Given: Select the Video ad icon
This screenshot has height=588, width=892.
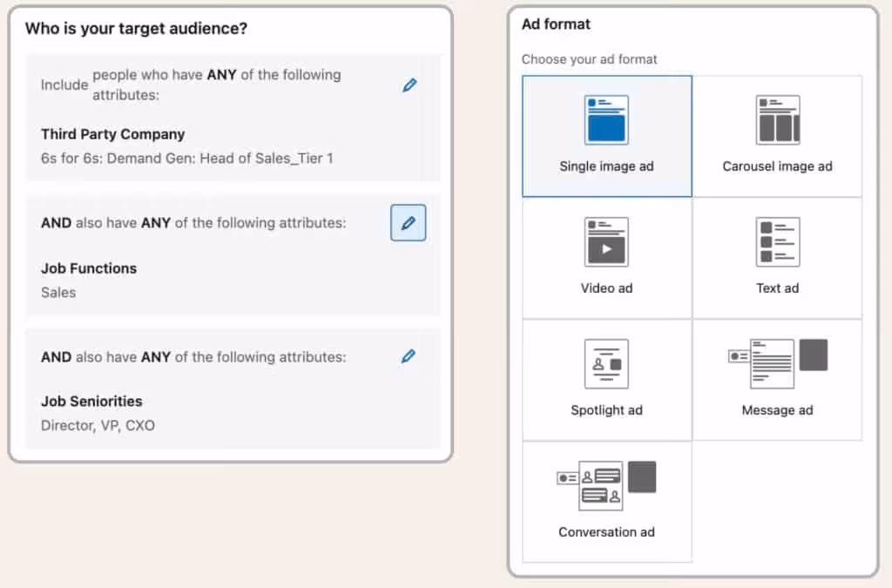Looking at the screenshot, I should click(606, 241).
